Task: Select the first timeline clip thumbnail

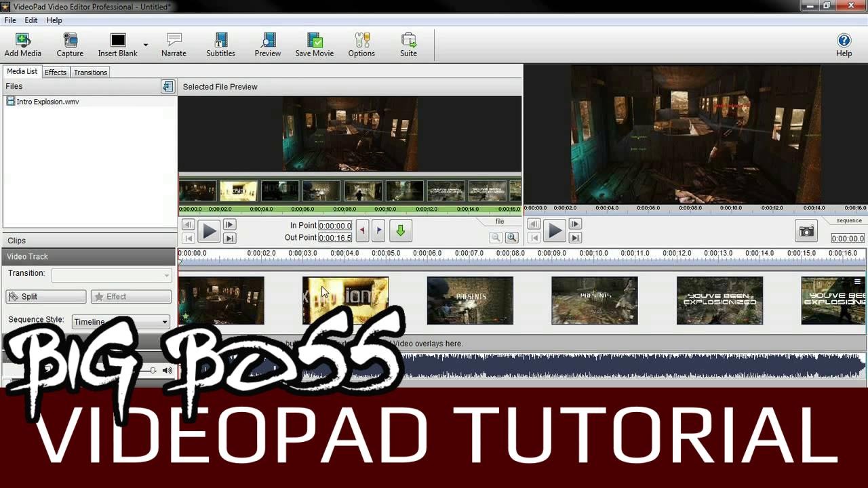Action: [x=221, y=300]
